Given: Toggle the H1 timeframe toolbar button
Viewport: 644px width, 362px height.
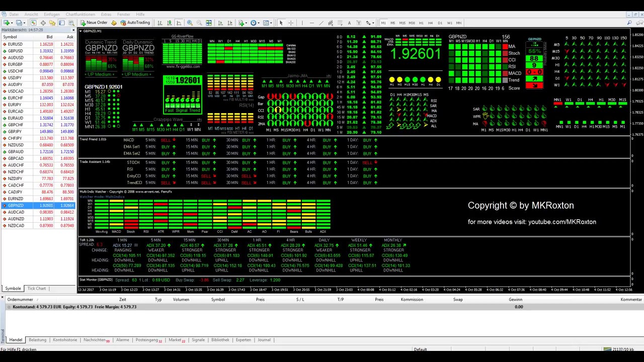Looking at the screenshot, I should click(421, 23).
